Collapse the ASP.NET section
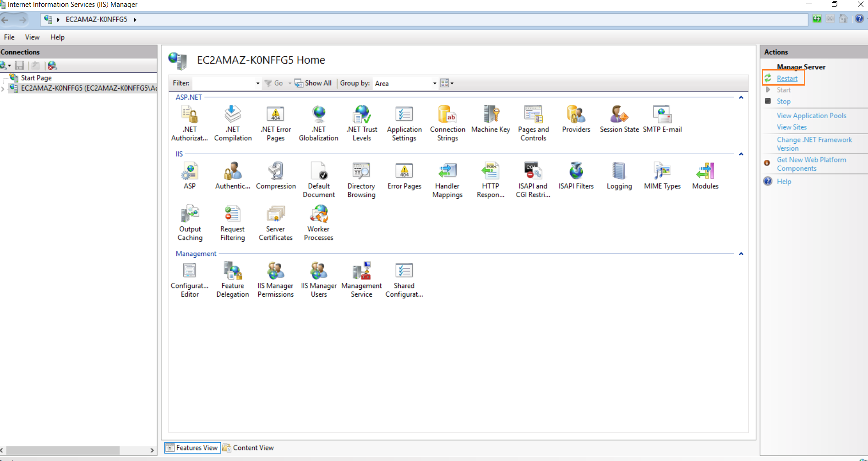 [x=741, y=97]
